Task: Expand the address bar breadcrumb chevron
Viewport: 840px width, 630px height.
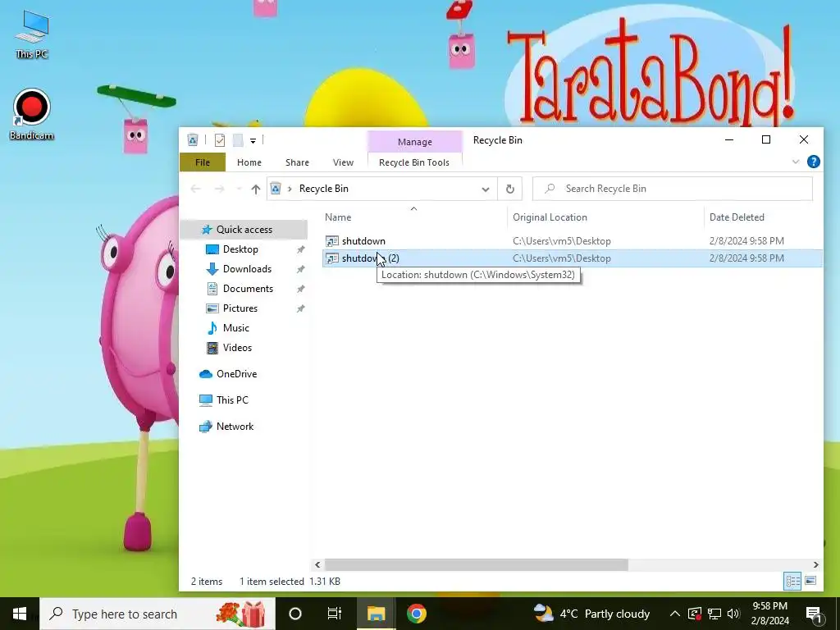Action: (x=290, y=189)
